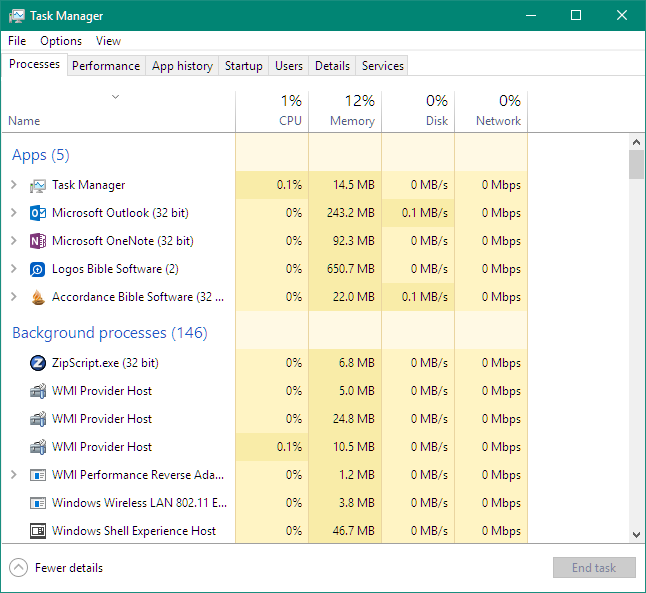
Task: Select the ZipScript.exe (32 bit) row name
Action: (x=105, y=363)
